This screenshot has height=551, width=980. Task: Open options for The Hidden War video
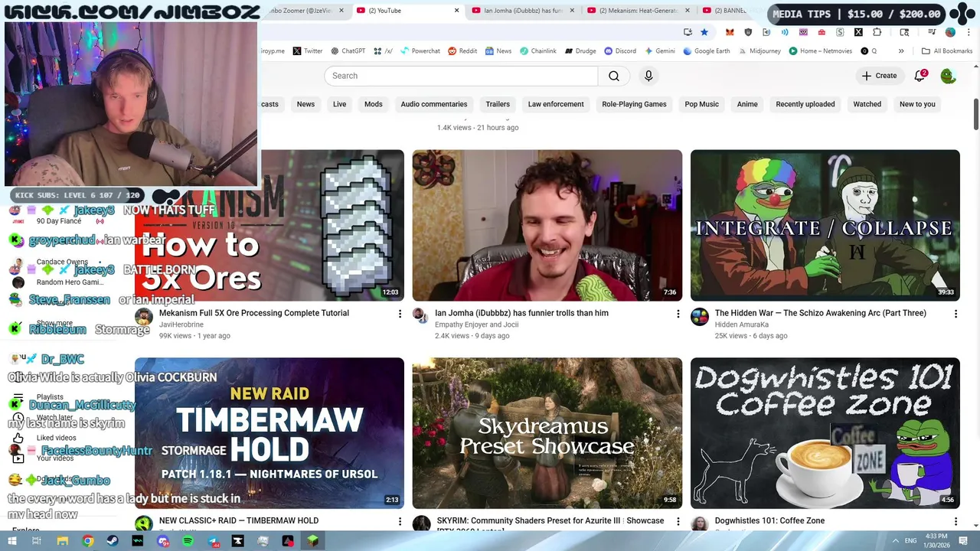(955, 314)
